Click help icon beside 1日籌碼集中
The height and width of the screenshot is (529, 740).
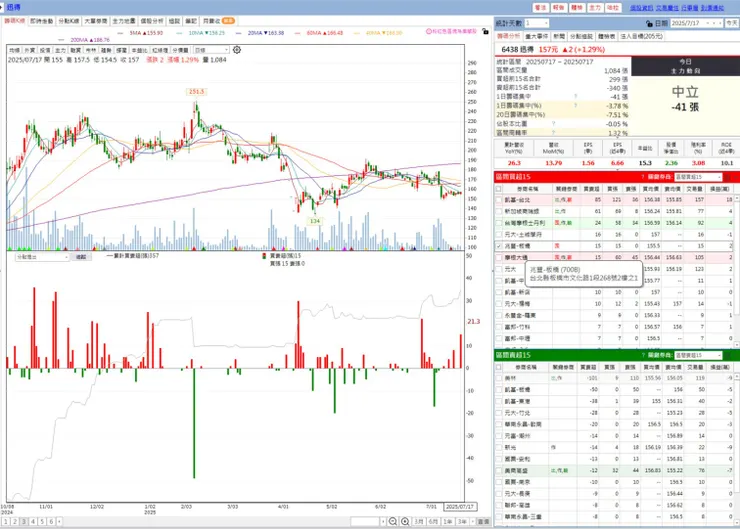576,96
